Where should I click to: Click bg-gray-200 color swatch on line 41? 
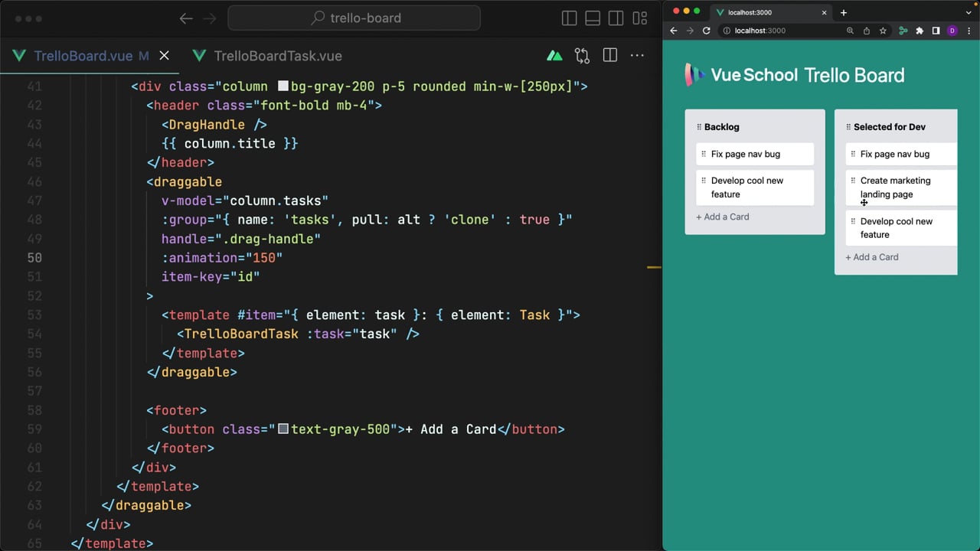[283, 86]
